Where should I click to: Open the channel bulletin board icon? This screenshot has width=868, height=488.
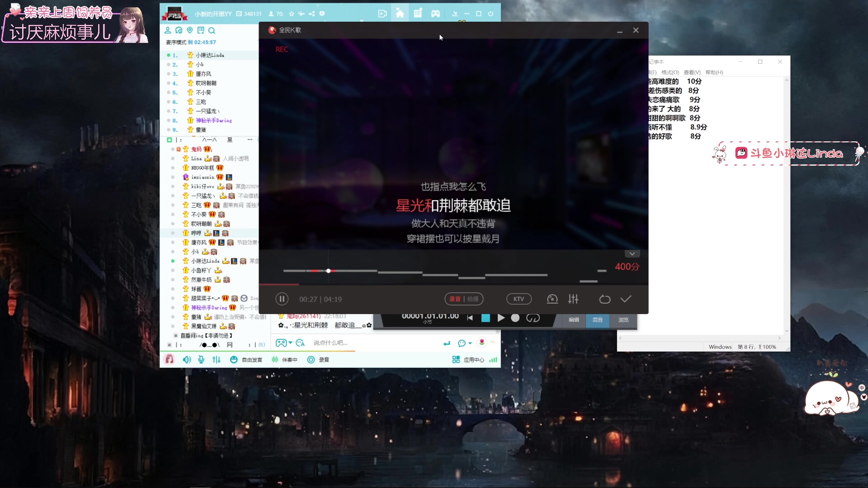(x=201, y=30)
